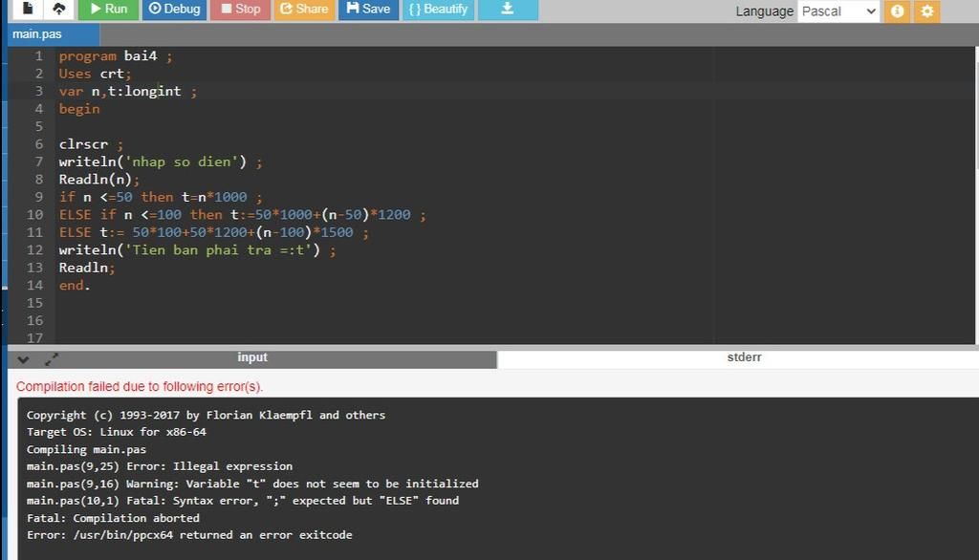Viewport: 979px width, 560px height.
Task: Select the main.pas file tab
Action: pos(37,34)
